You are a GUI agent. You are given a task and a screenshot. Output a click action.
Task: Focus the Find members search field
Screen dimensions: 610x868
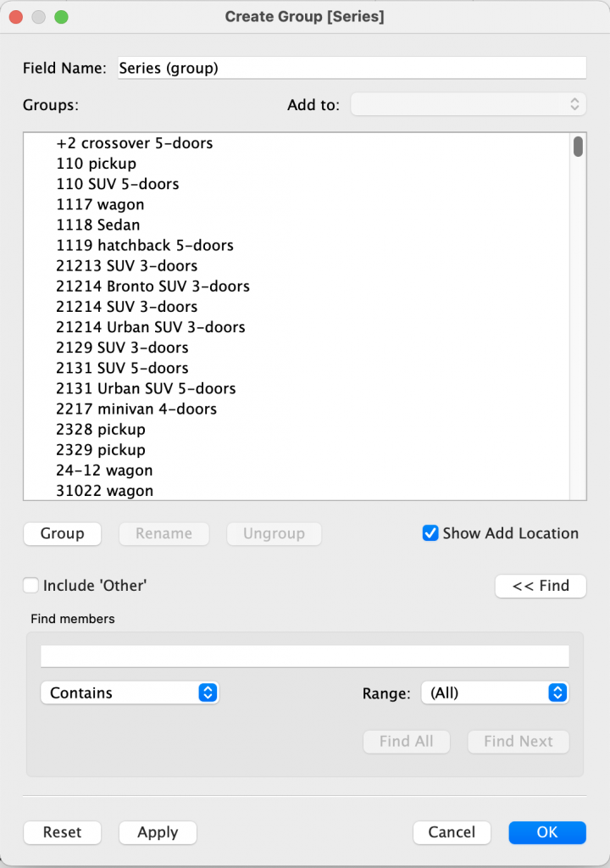pos(305,656)
